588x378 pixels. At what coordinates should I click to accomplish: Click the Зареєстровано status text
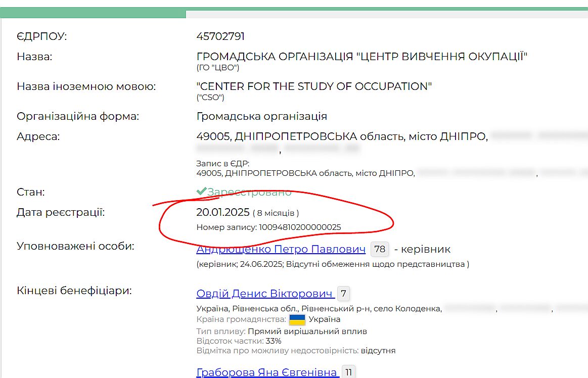click(249, 192)
